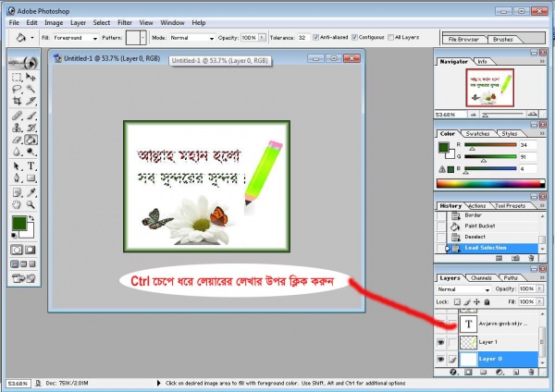Select the Brush tool
The width and height of the screenshot is (555, 392).
pyautogui.click(x=31, y=116)
